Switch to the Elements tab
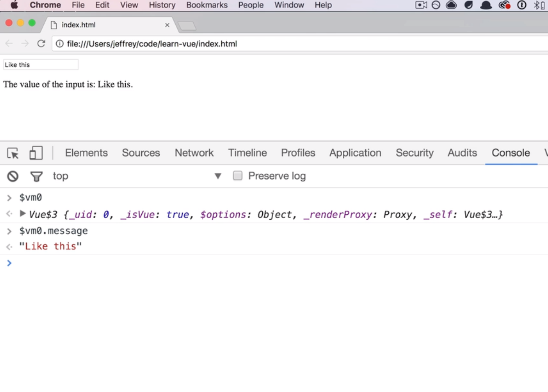Screen dimensions: 548x392 coord(87,153)
